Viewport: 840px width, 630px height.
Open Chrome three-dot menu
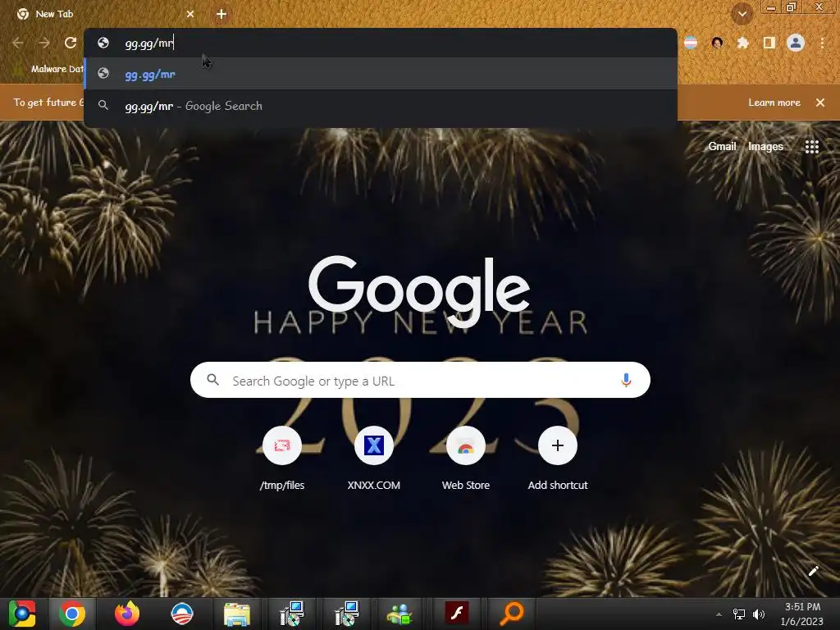[x=822, y=43]
